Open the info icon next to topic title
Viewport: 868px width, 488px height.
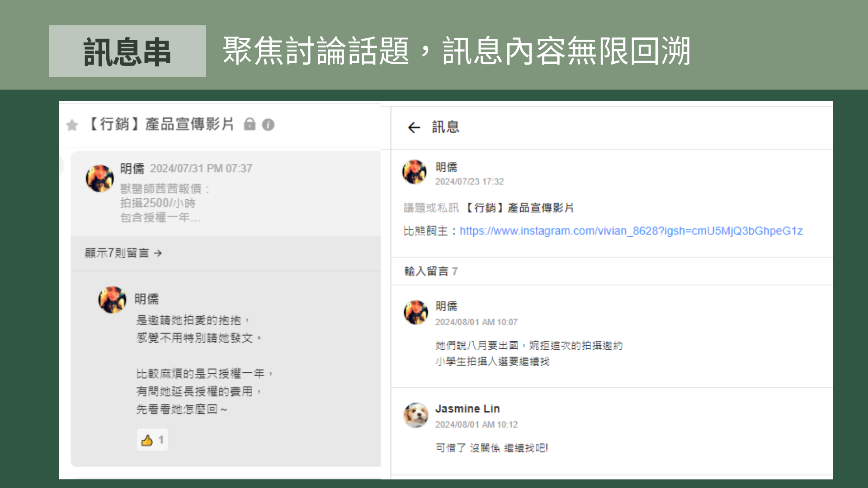point(268,125)
